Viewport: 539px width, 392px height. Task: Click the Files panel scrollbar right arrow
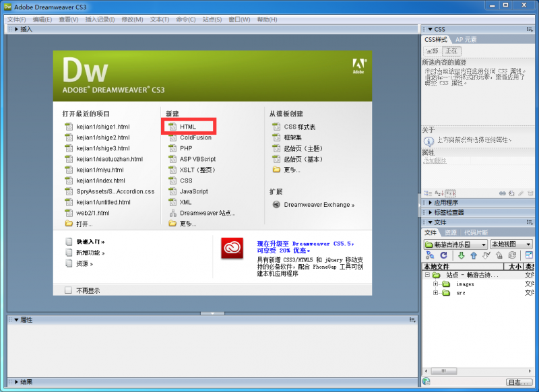pos(530,371)
